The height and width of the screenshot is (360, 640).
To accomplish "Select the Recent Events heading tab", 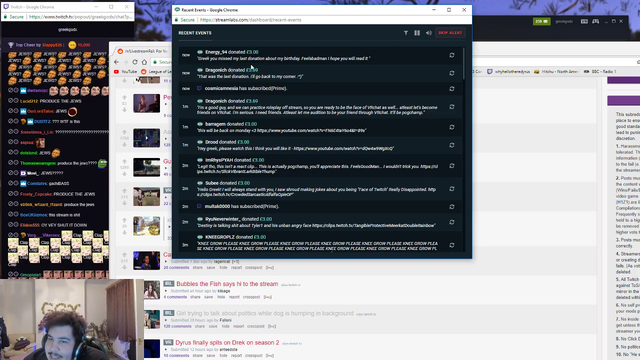I will [195, 33].
